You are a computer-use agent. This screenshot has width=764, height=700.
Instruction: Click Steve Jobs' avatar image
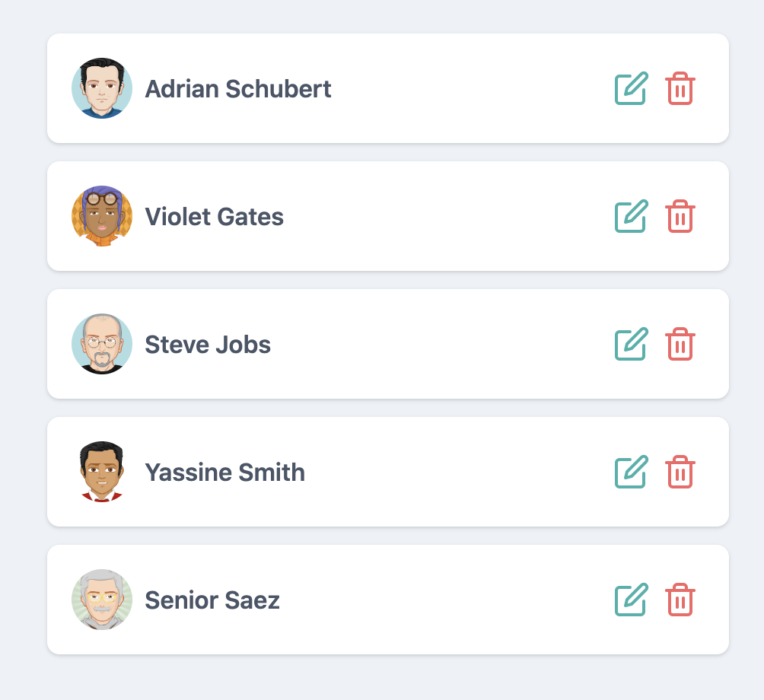click(102, 344)
